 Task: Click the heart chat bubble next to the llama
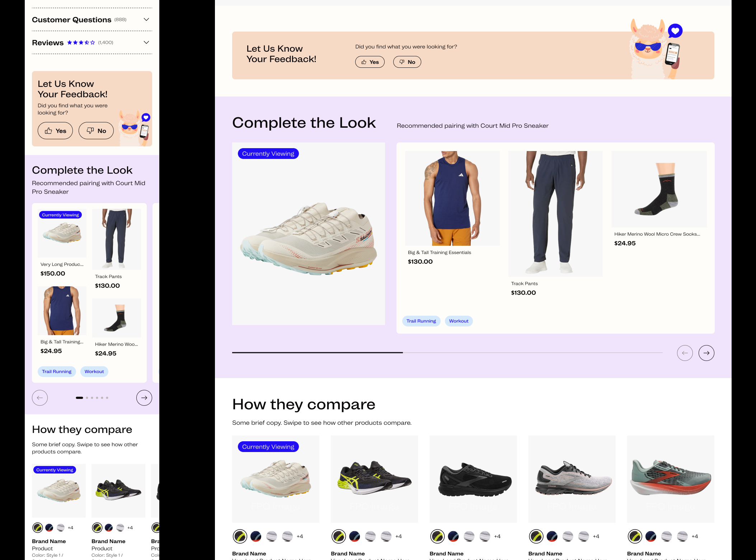pyautogui.click(x=675, y=30)
